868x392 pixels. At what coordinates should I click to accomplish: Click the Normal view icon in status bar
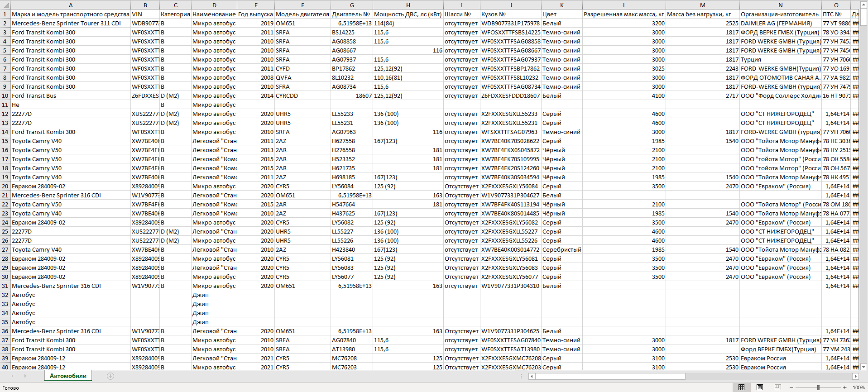(741, 387)
